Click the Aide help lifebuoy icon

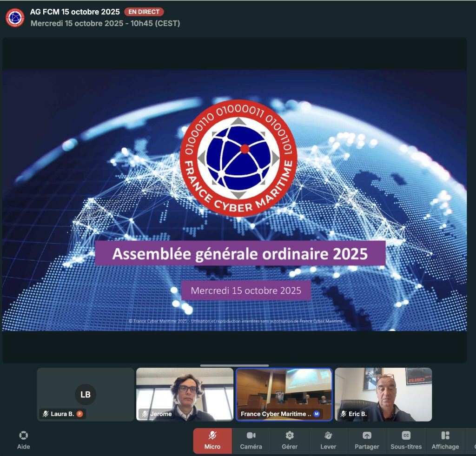point(23,440)
